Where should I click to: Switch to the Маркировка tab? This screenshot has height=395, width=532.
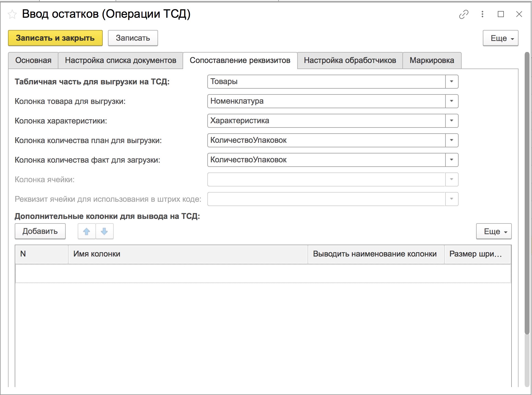click(x=432, y=61)
